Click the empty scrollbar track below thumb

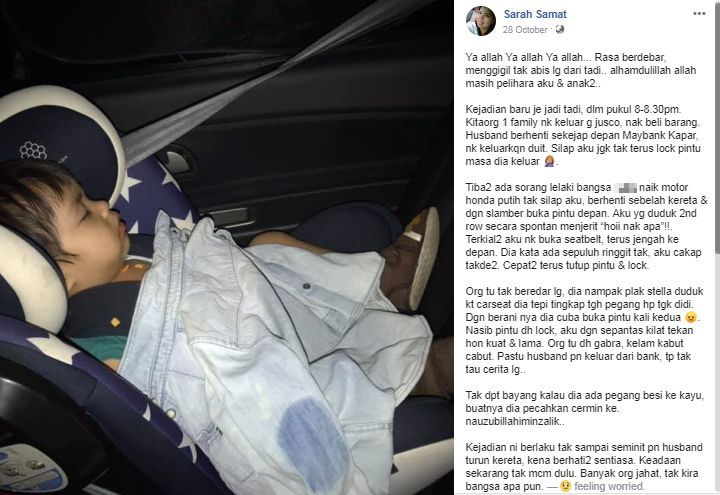(717, 373)
